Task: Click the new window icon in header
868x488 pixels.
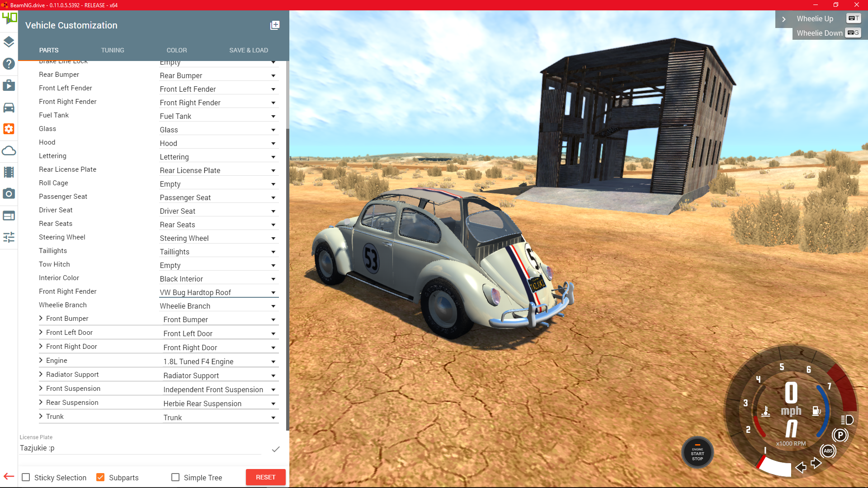Action: (x=275, y=25)
